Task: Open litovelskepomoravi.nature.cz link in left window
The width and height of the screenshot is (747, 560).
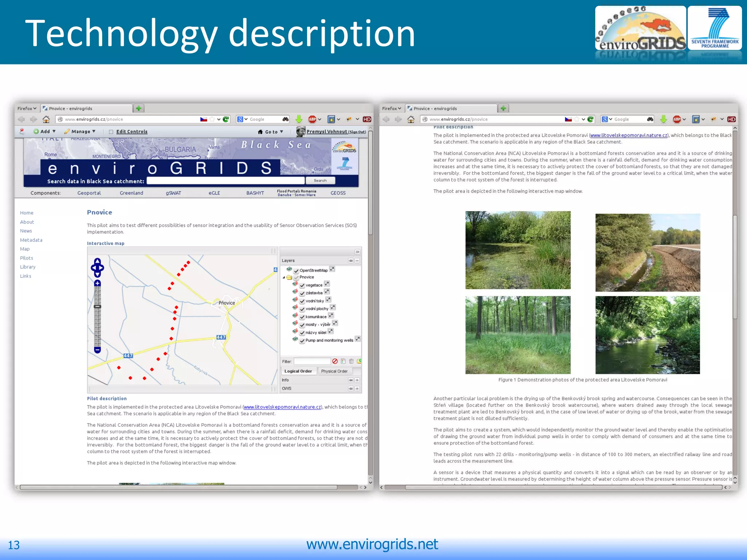Action: pyautogui.click(x=282, y=407)
